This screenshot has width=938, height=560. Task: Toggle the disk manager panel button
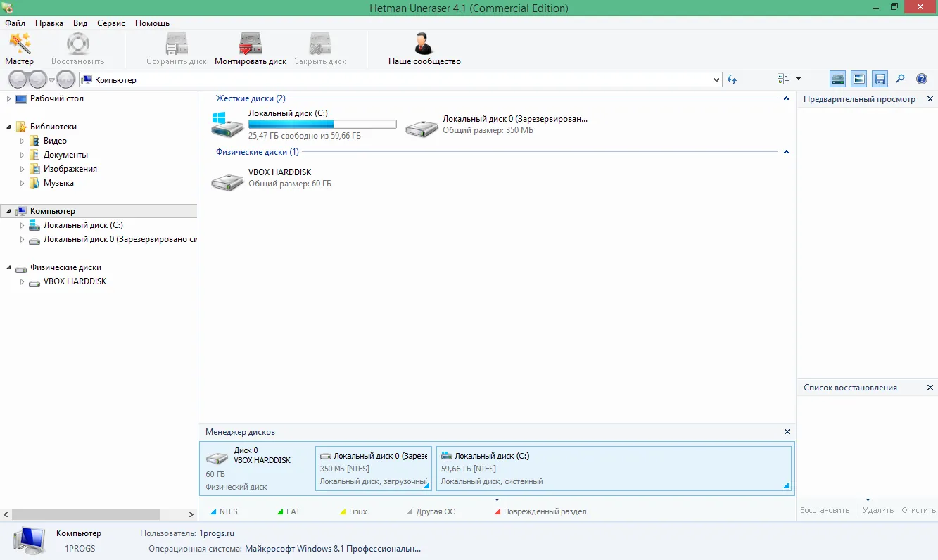(837, 79)
